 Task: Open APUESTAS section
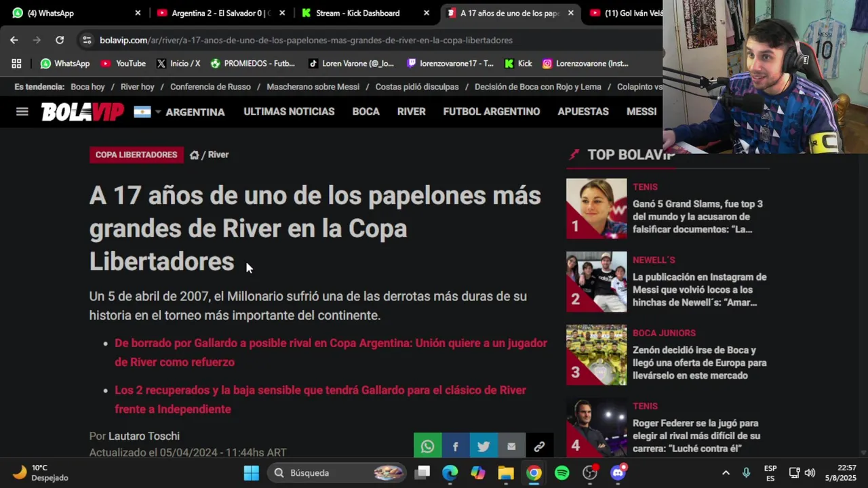583,112
